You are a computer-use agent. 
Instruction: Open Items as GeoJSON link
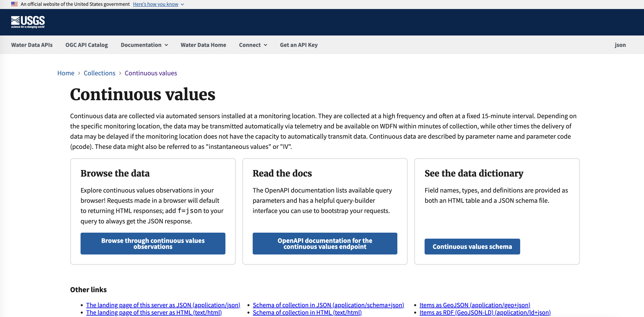[x=475, y=305]
